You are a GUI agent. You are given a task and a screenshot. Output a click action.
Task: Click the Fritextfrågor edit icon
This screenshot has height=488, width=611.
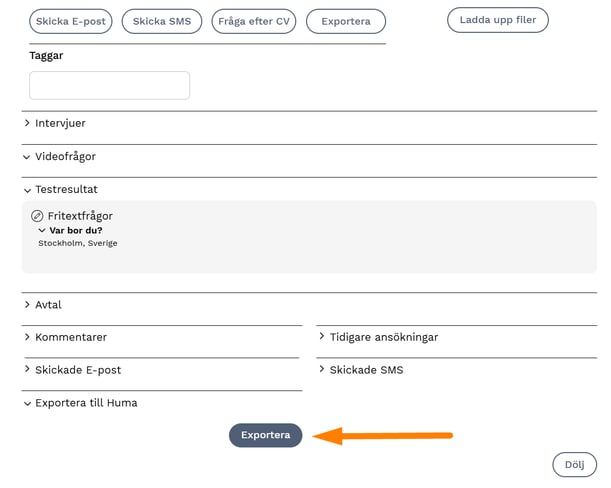[x=38, y=216]
